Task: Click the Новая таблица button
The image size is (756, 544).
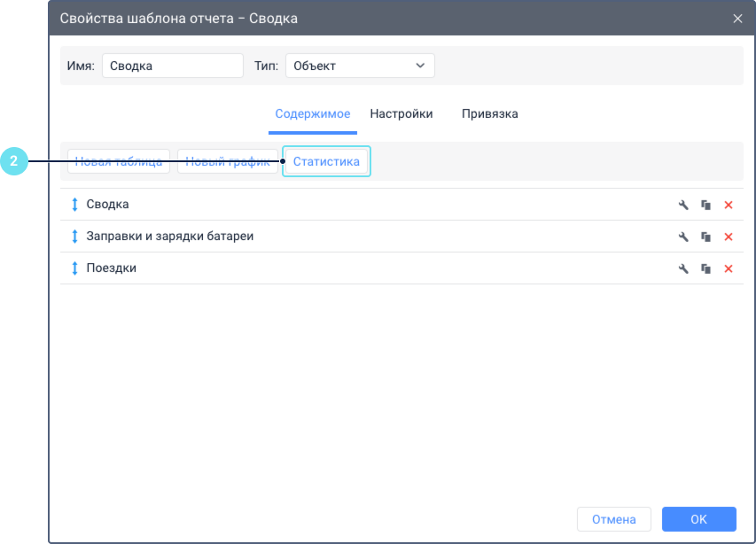Action: 119,162
